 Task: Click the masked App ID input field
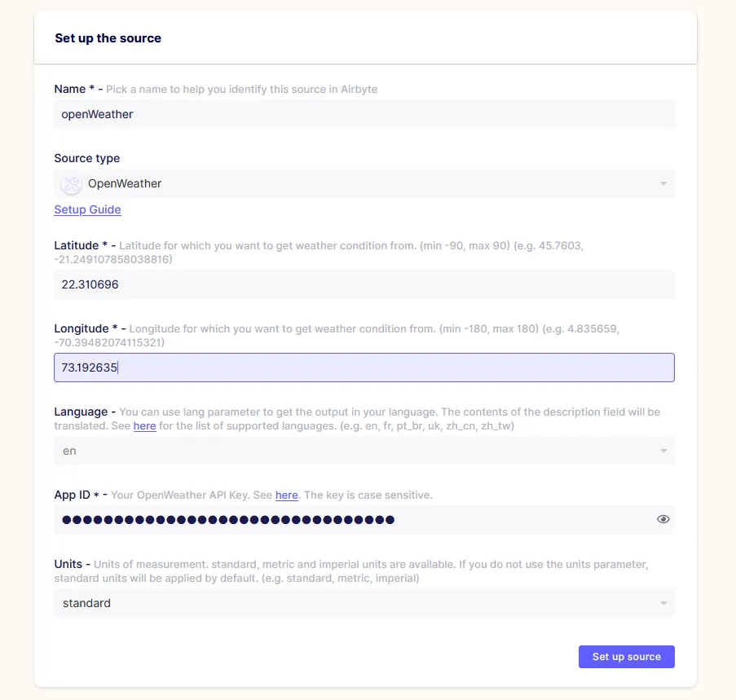click(x=364, y=520)
